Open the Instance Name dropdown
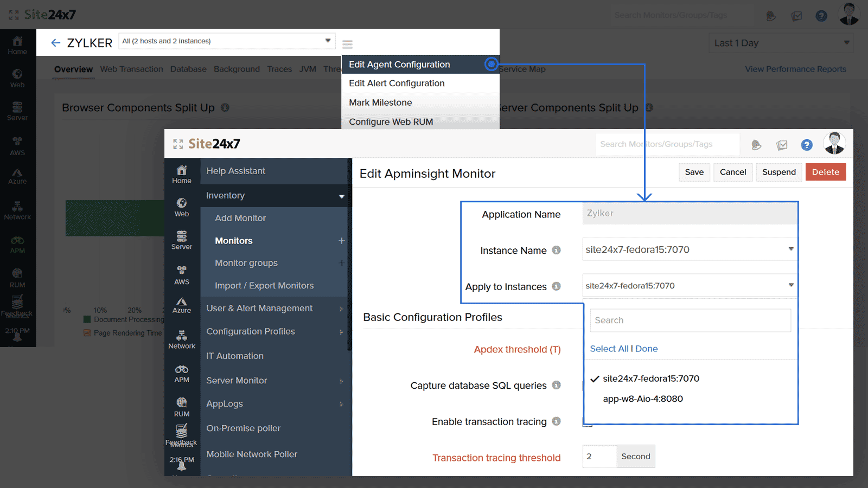The height and width of the screenshot is (488, 868). (690, 249)
